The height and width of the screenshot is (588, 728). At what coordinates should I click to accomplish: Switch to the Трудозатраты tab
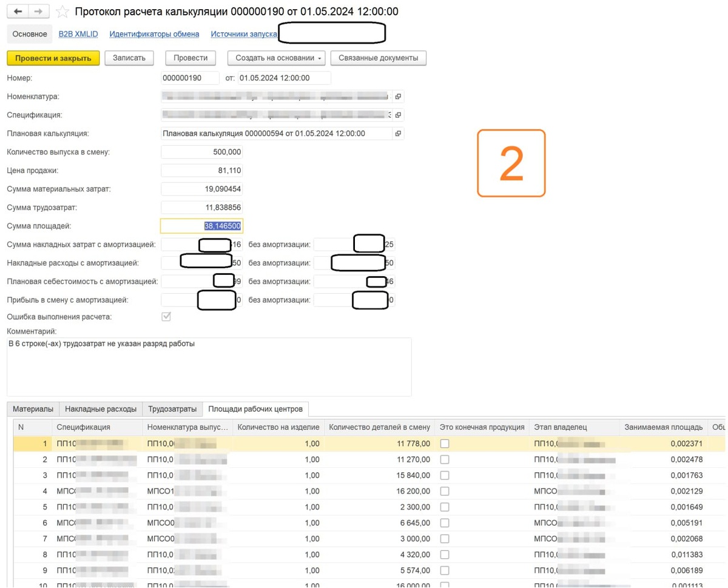pos(172,409)
